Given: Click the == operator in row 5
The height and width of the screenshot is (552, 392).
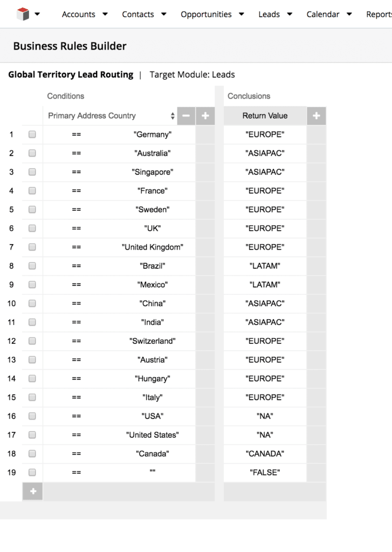Looking at the screenshot, I should (x=77, y=210).
